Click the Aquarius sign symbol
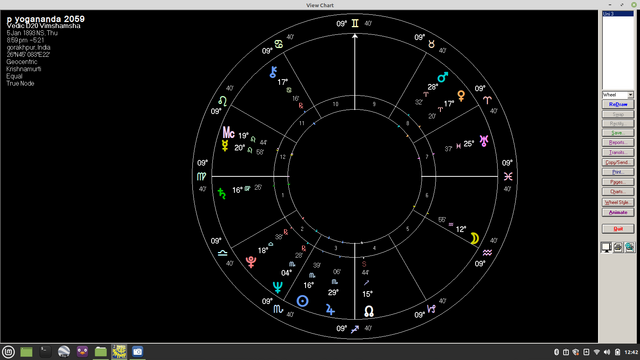Viewport: 640px width, 360px height. click(x=487, y=253)
